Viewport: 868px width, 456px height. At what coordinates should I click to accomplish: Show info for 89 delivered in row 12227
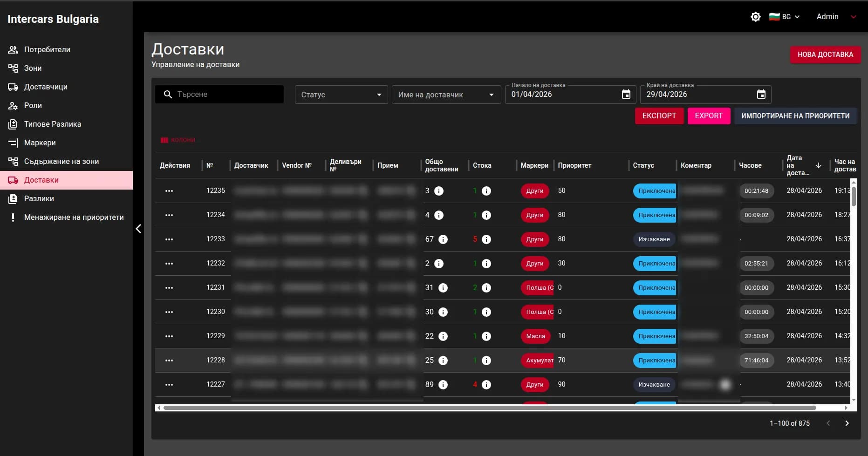(x=443, y=385)
